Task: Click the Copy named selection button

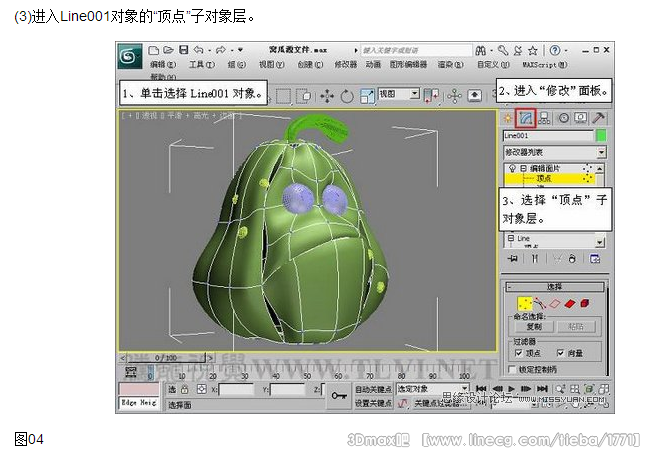Action: (x=534, y=327)
